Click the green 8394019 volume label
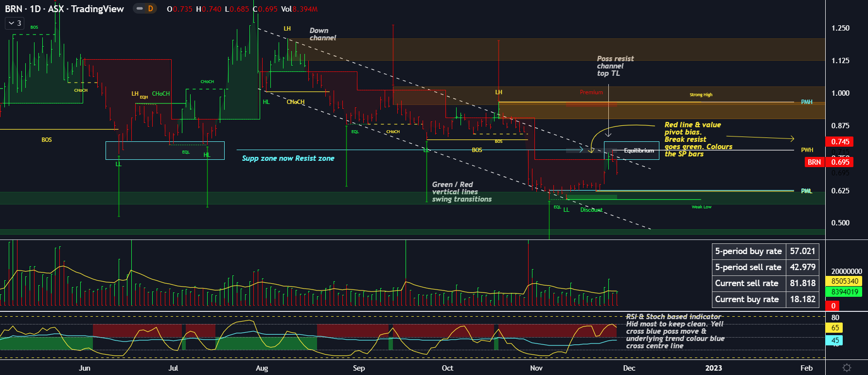 coord(845,292)
